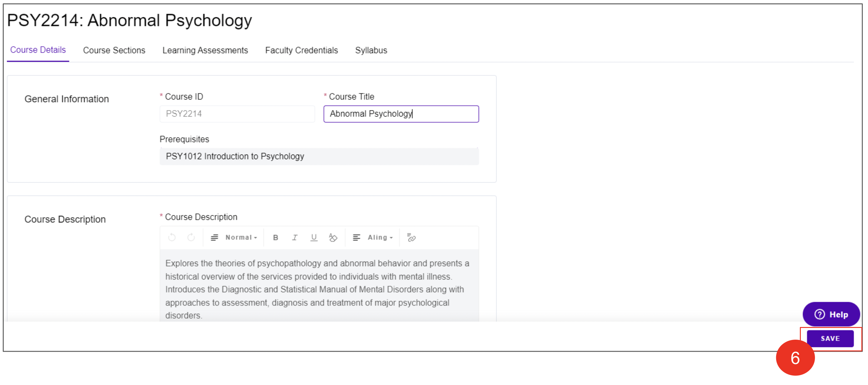Viewport: 868px width, 385px height.
Task: Open the Syllabus tab
Action: click(x=371, y=50)
